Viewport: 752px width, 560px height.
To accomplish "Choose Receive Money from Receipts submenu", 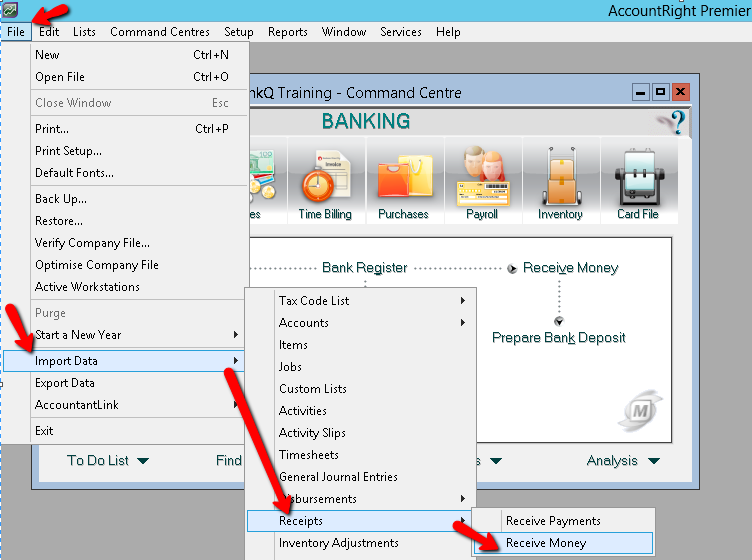I will [564, 543].
